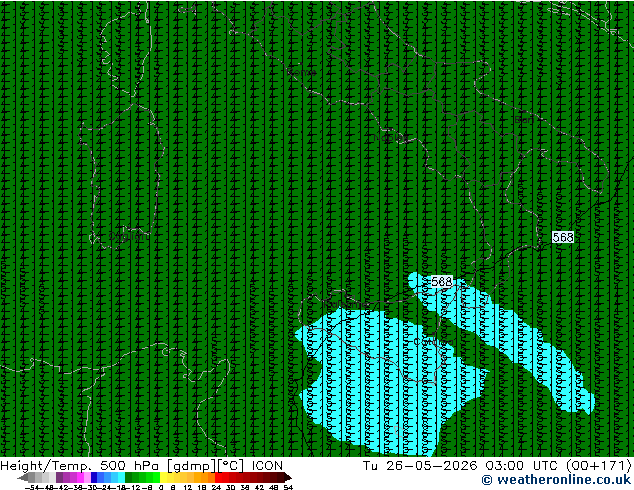
Task: Click the Bari city label
Action: point(524,120)
